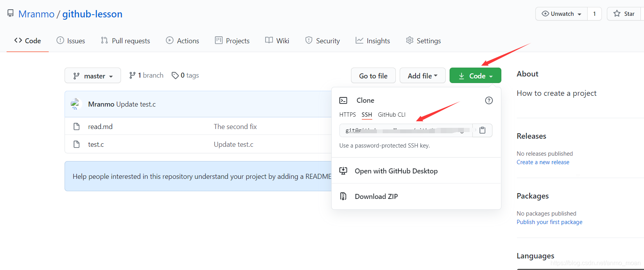Switch to the Issues tab
Screen dimensions: 644x270
(x=71, y=41)
